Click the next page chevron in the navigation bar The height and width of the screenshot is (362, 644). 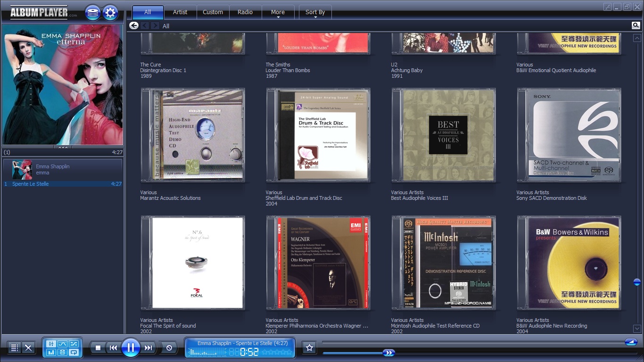click(x=155, y=25)
